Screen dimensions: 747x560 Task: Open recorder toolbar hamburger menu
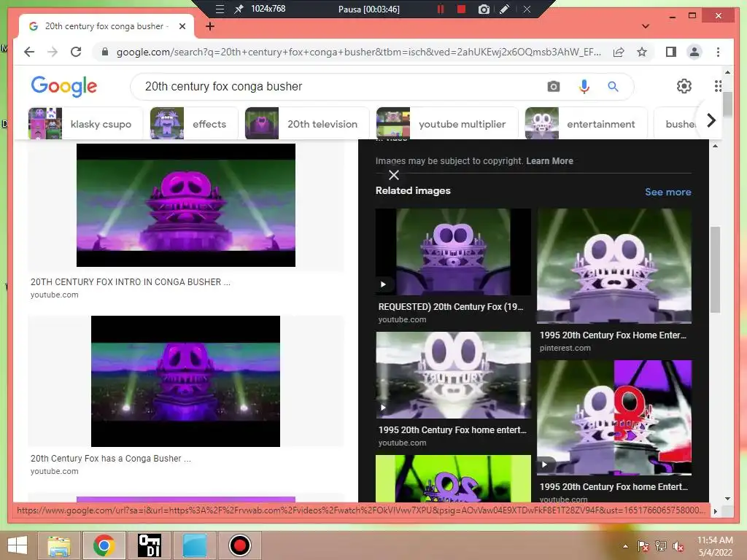(x=220, y=9)
